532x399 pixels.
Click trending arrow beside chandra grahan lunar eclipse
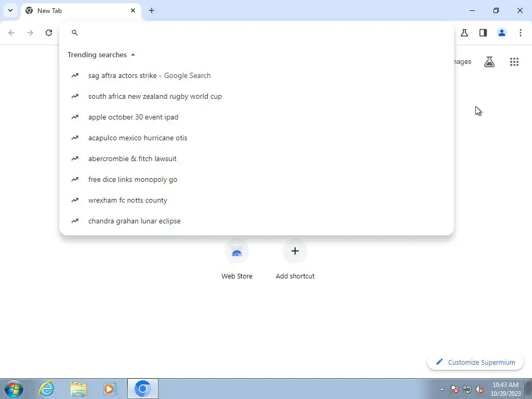[75, 221]
